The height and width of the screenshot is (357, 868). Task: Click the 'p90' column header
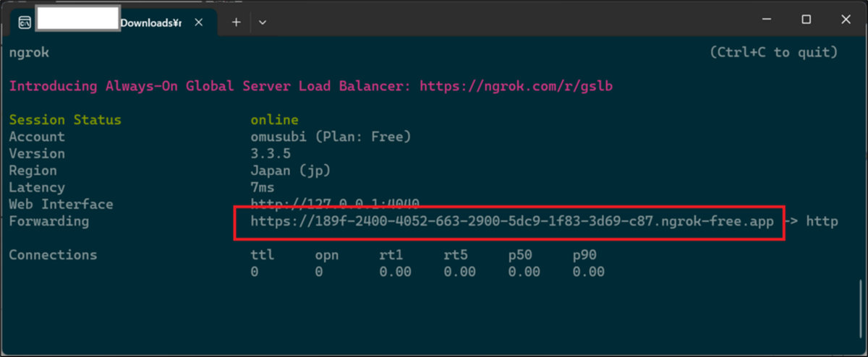(584, 255)
